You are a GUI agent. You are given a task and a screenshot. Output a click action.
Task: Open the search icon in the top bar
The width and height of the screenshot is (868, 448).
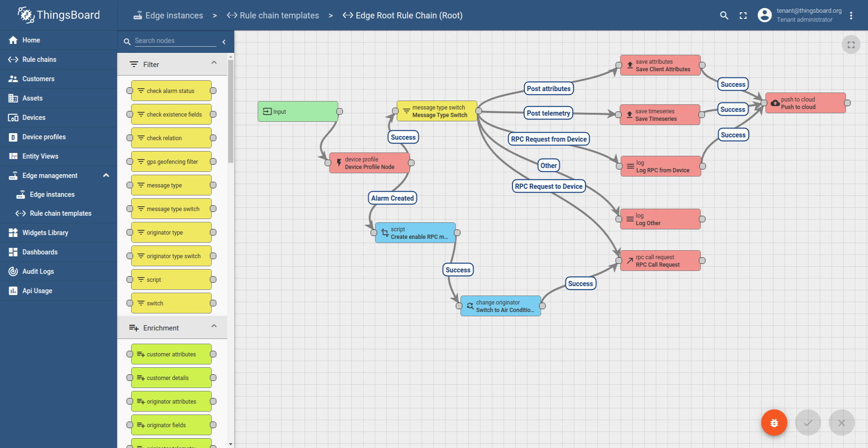point(724,15)
